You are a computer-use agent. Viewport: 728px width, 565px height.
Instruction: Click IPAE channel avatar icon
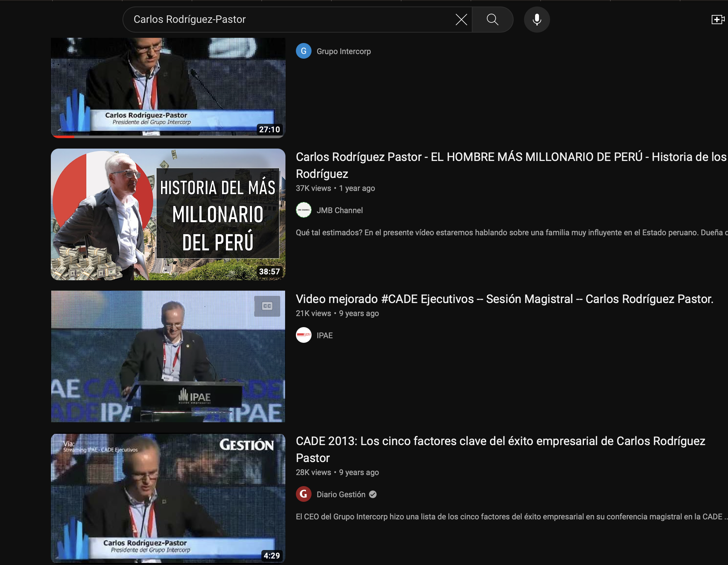click(304, 335)
